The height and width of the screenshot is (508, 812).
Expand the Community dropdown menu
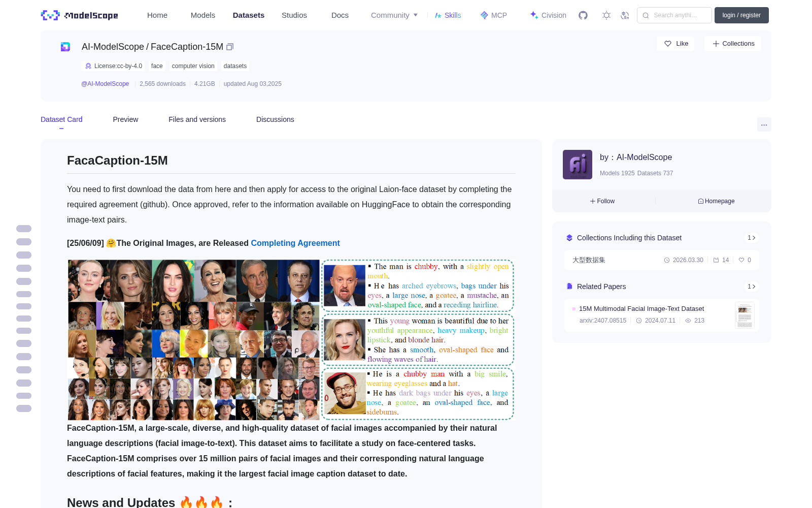tap(394, 15)
